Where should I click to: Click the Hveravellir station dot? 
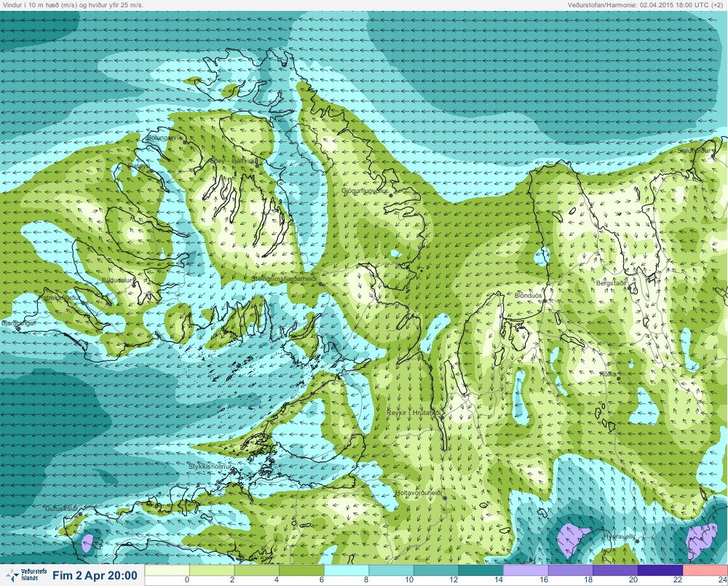tap(638, 542)
